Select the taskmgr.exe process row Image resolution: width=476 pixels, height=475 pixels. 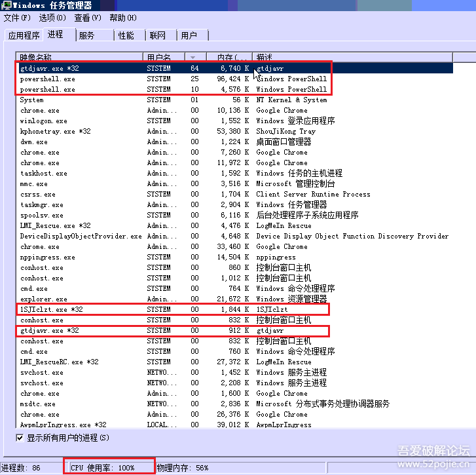234,204
